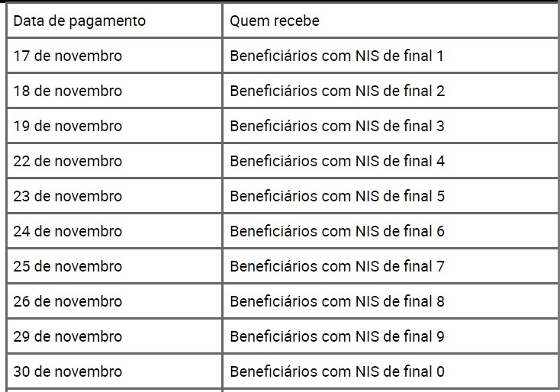This screenshot has width=560, height=392.
Task: Select the '29 de novembro' date cell
Action: click(114, 336)
